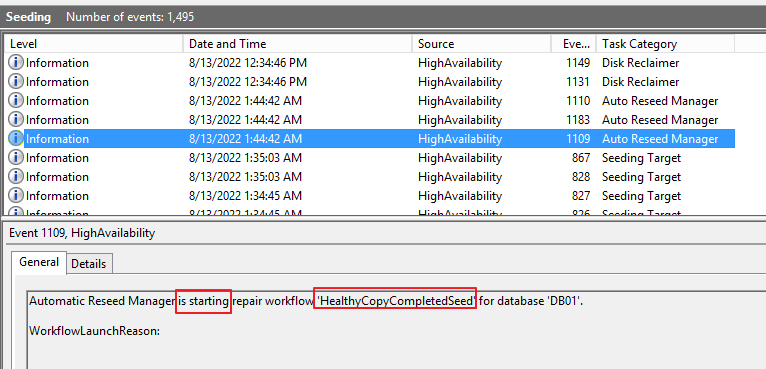This screenshot has height=369, width=766.
Task: Click information icon of event 1131 row
Action: click(16, 82)
